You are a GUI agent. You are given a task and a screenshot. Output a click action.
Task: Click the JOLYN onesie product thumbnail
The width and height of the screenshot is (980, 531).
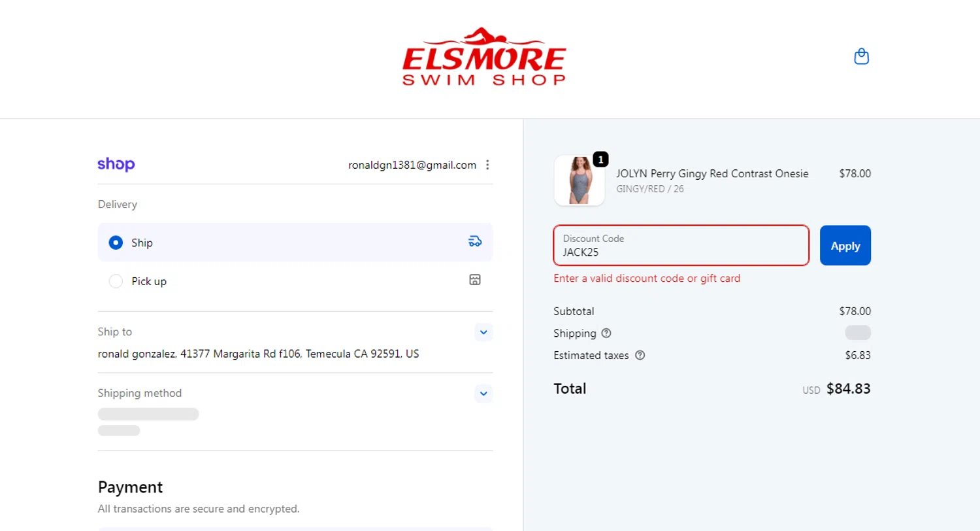tap(579, 181)
